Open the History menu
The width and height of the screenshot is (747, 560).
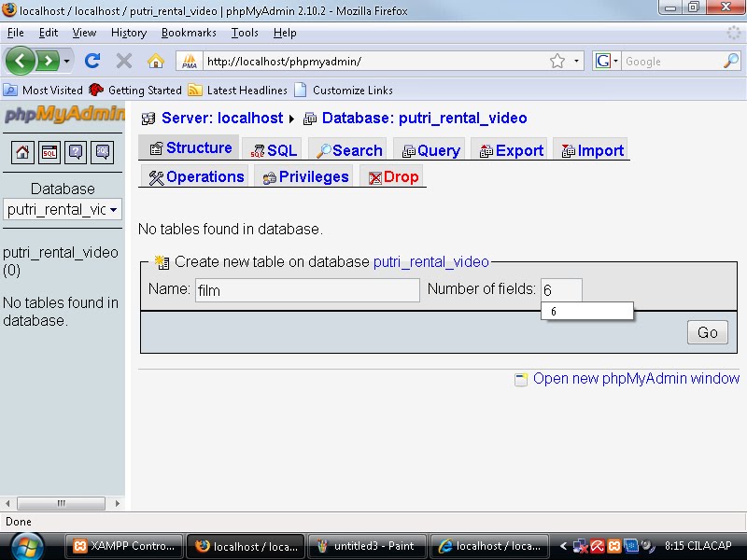coord(129,33)
